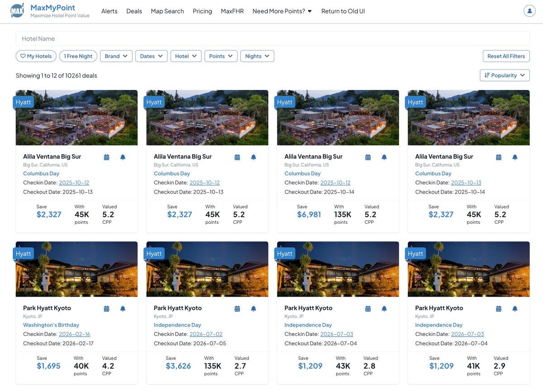The image size is (543, 392).
Task: Click the Reset All Filters button
Action: coord(506,56)
